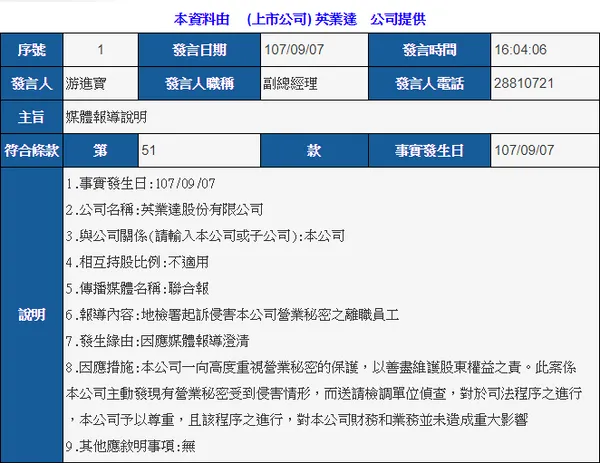Image resolution: width=600 pixels, height=463 pixels.
Task: Select the 序號 header cell
Action: 31,50
